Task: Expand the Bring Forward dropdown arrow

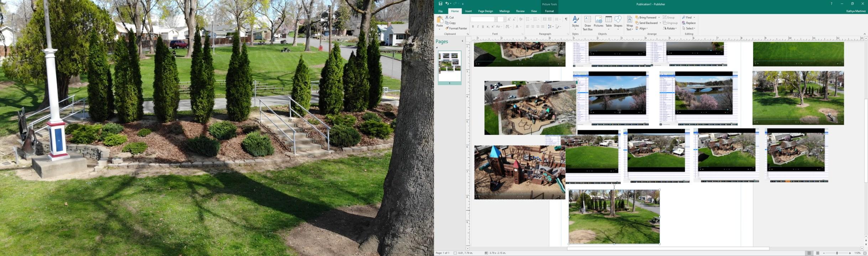Action: [659, 17]
